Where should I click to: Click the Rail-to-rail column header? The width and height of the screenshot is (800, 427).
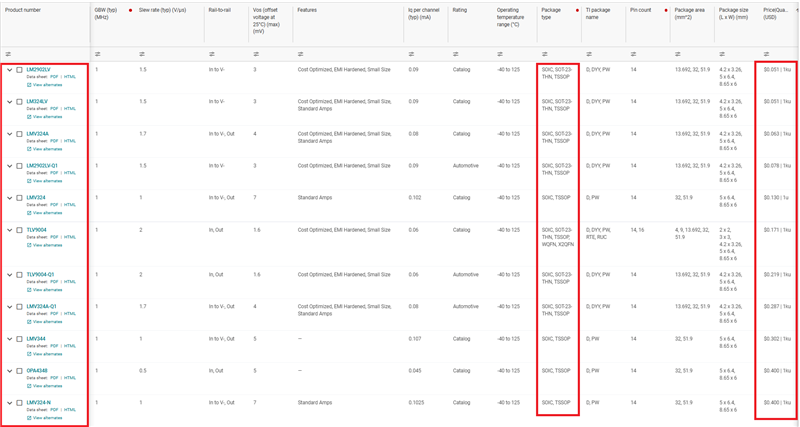[220, 10]
